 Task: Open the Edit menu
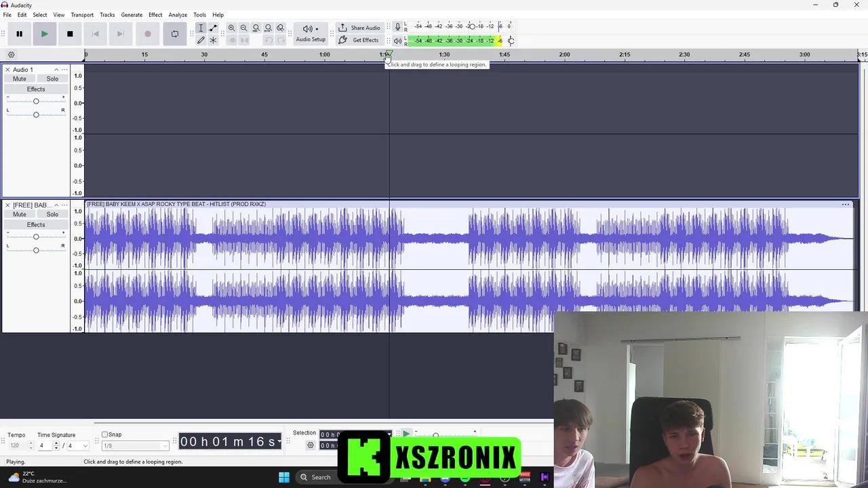(x=22, y=15)
